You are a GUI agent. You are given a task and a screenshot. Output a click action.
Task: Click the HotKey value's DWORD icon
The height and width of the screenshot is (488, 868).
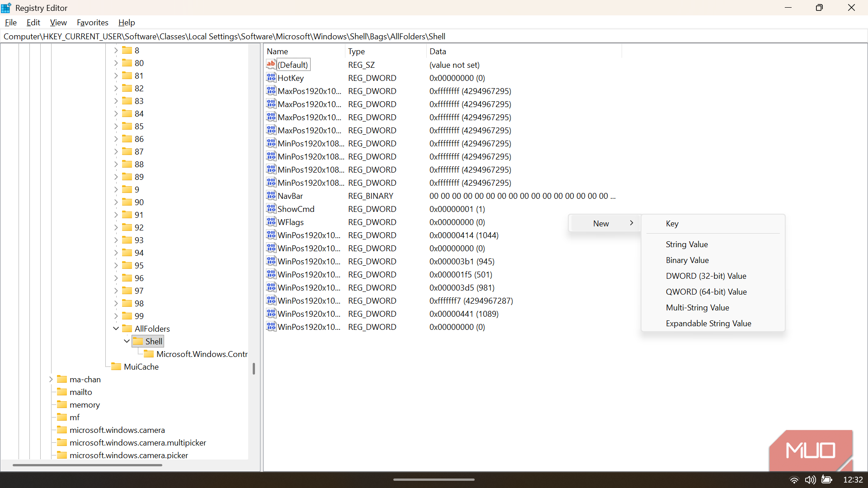click(271, 78)
